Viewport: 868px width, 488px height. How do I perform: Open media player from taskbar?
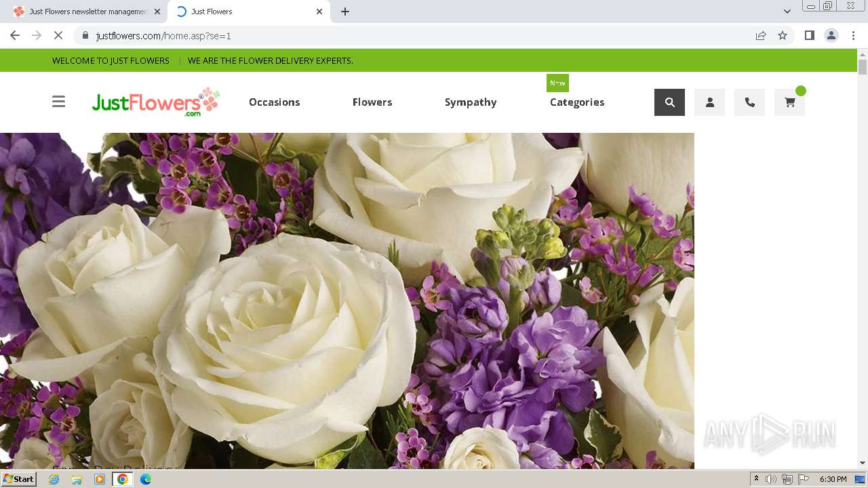100,479
